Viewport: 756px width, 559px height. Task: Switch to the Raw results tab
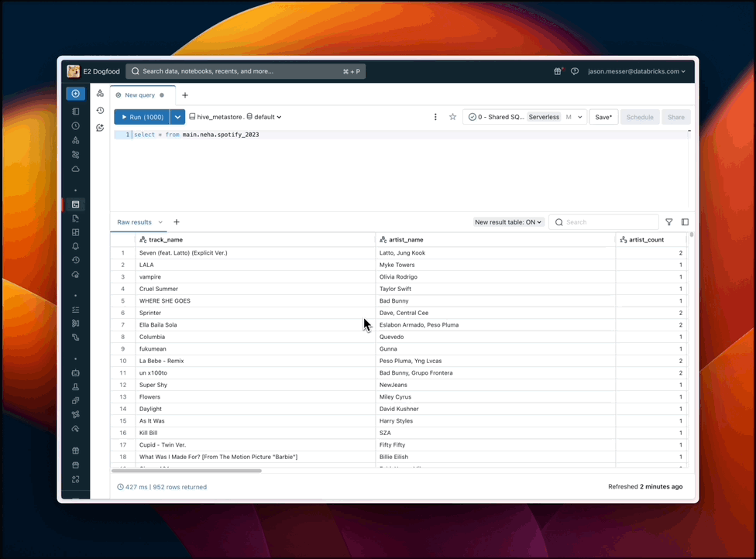135,222
